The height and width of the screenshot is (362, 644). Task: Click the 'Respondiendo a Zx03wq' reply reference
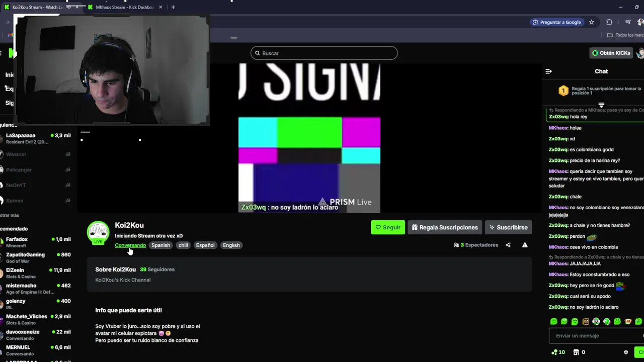click(x=596, y=257)
